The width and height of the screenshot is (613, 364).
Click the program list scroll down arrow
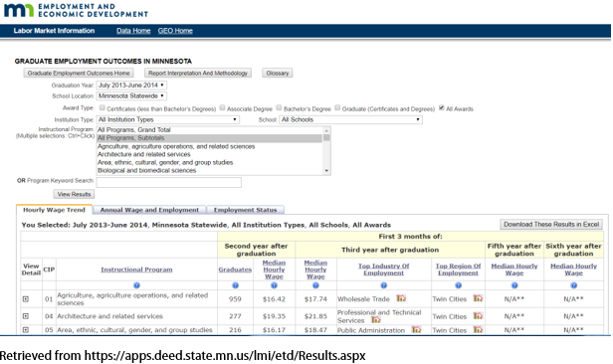pyautogui.click(x=326, y=171)
